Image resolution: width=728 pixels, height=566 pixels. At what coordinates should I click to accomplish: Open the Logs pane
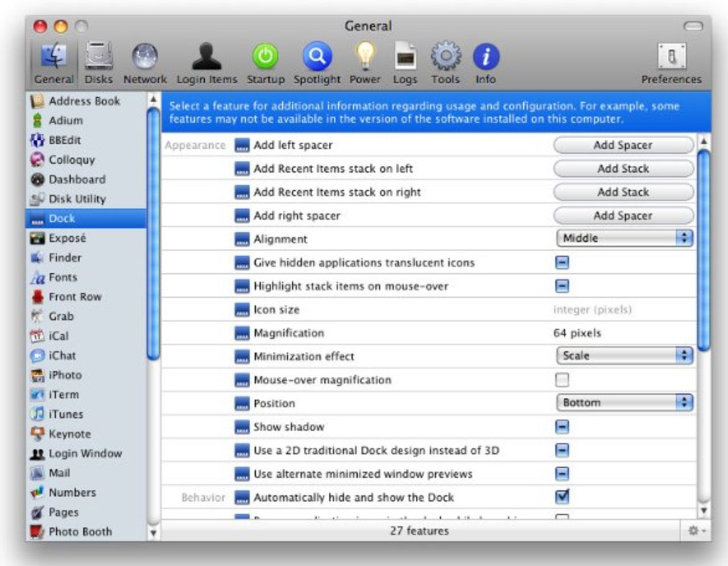click(405, 57)
